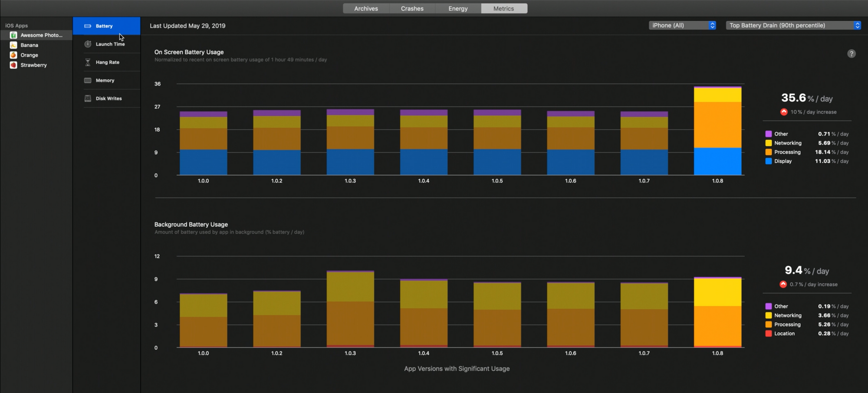
Task: Click the orange Processing swatch in On Screen legend
Action: pyautogui.click(x=769, y=152)
